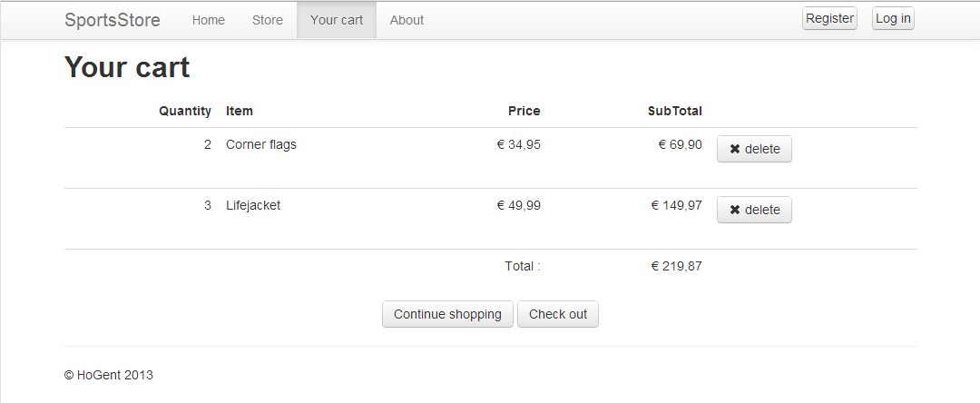Select the Lifejacket item name
The image size is (980, 403).
point(253,205)
